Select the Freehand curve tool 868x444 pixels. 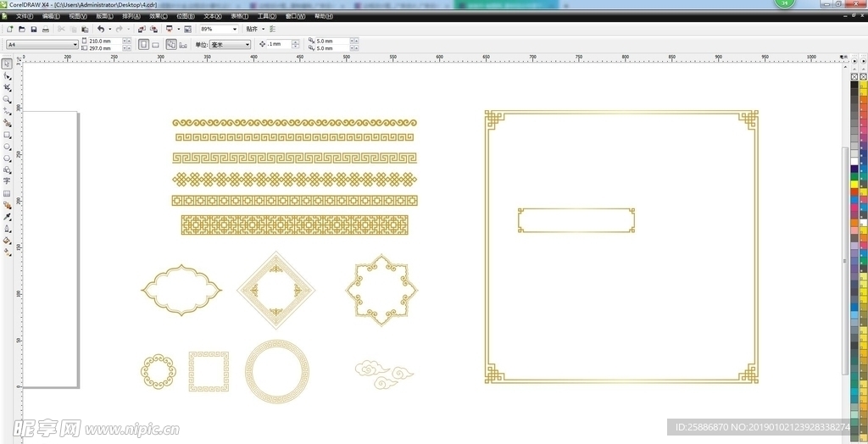7,111
